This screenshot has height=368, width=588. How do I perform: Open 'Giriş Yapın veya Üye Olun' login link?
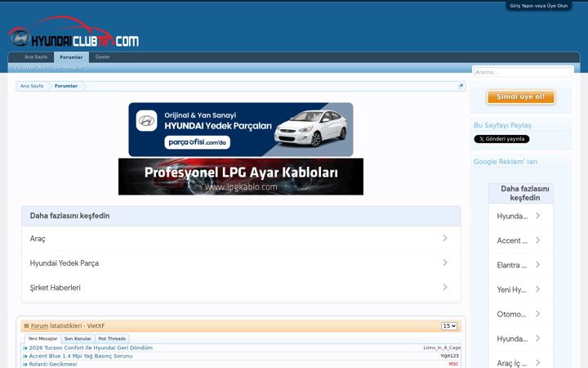tap(538, 6)
